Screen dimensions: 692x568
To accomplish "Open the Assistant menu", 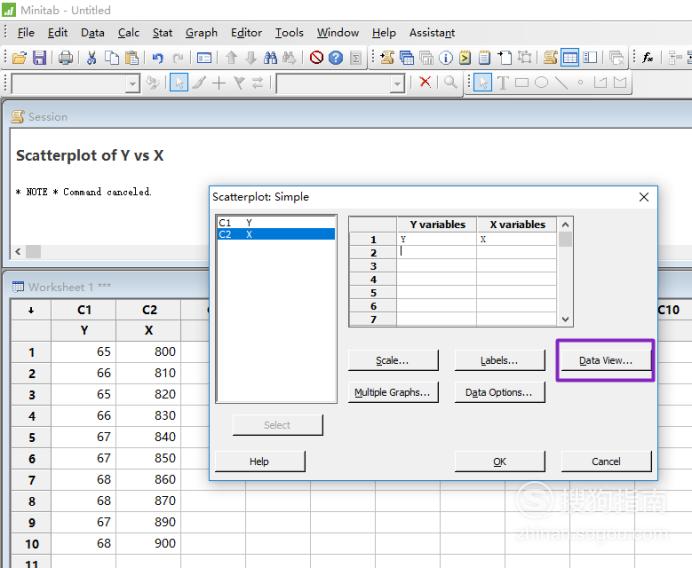I will pyautogui.click(x=432, y=33).
